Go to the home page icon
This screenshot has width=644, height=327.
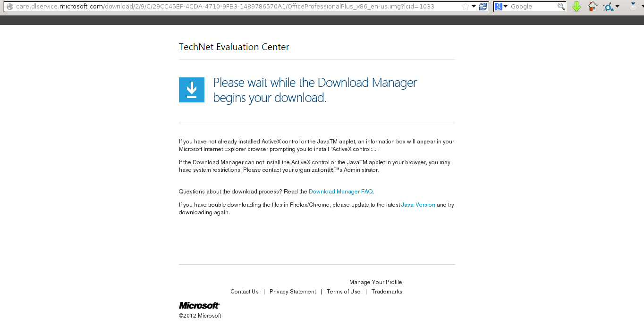click(x=593, y=7)
